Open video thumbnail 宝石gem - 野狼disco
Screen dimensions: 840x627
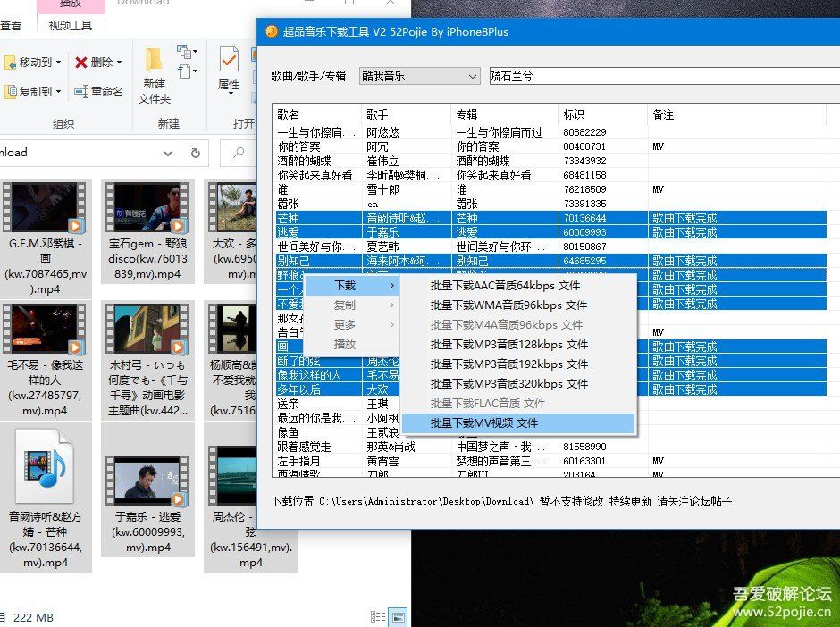tap(147, 208)
